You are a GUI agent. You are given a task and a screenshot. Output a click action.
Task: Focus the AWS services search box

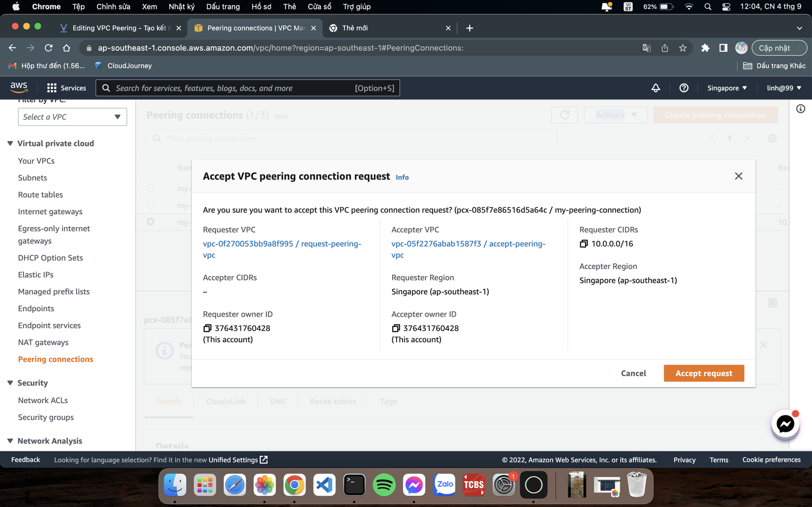[x=248, y=88]
